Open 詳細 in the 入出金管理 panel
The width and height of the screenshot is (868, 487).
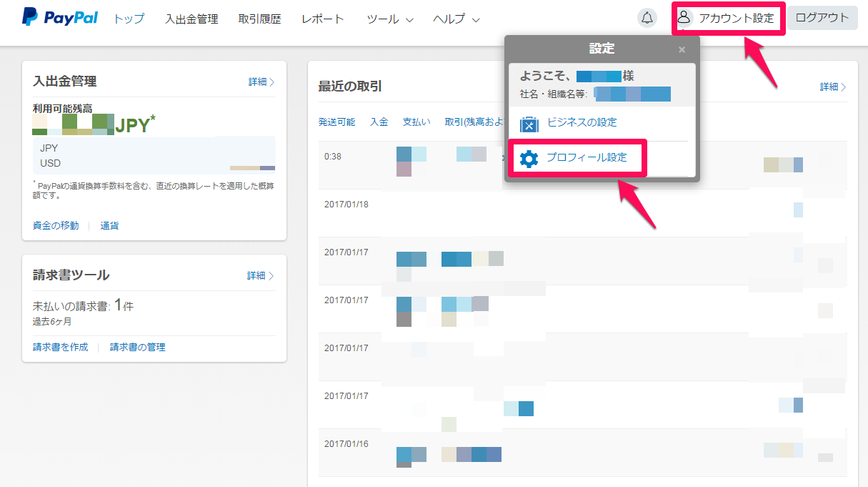[261, 82]
